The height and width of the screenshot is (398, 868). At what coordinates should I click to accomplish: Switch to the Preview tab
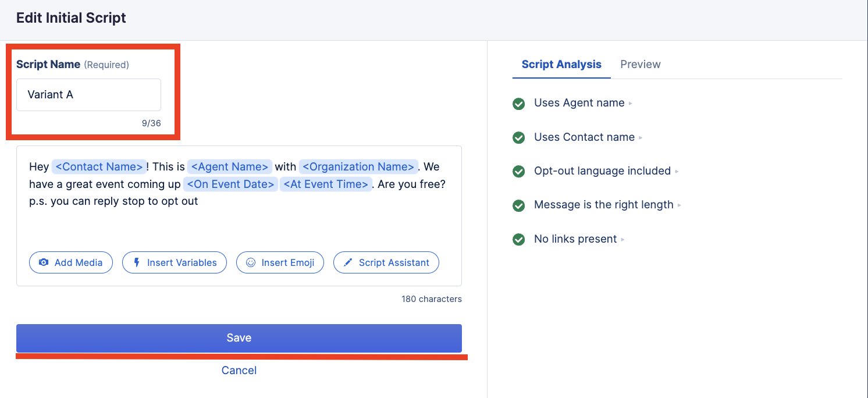click(x=640, y=64)
